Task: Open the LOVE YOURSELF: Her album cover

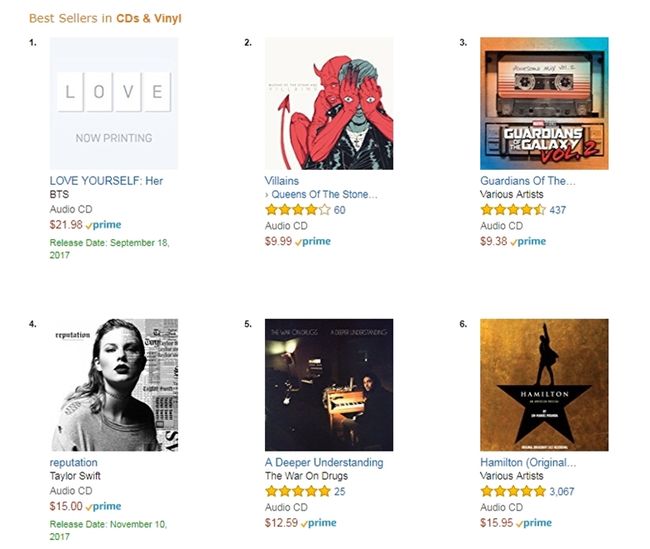Action: click(x=114, y=103)
